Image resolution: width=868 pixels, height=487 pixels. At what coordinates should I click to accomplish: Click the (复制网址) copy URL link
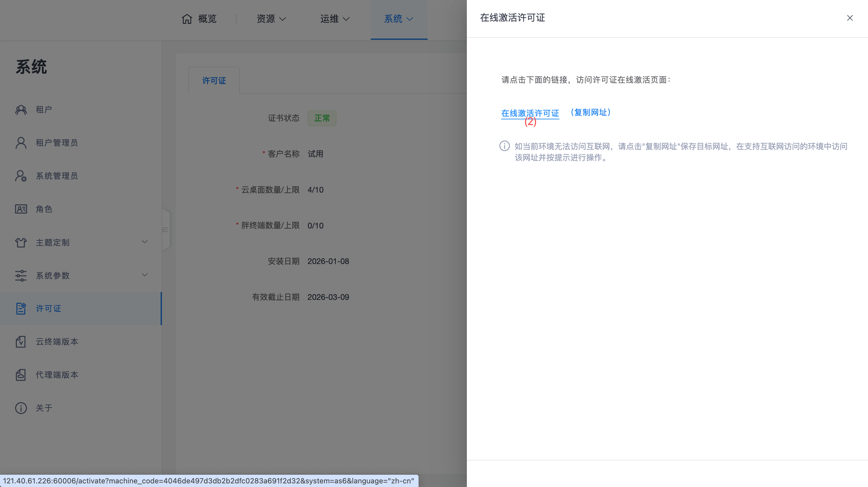click(x=591, y=113)
